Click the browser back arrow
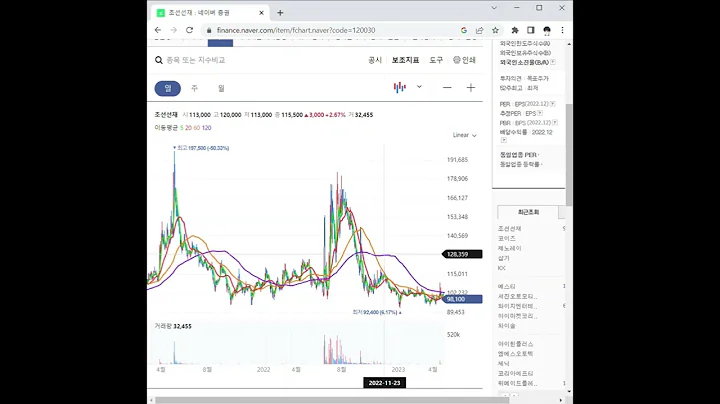The width and height of the screenshot is (720, 404). (158, 30)
